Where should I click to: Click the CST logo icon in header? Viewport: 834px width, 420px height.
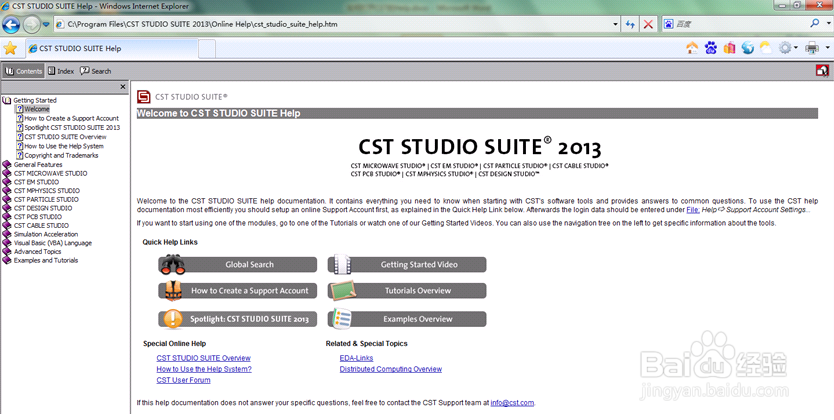[144, 97]
